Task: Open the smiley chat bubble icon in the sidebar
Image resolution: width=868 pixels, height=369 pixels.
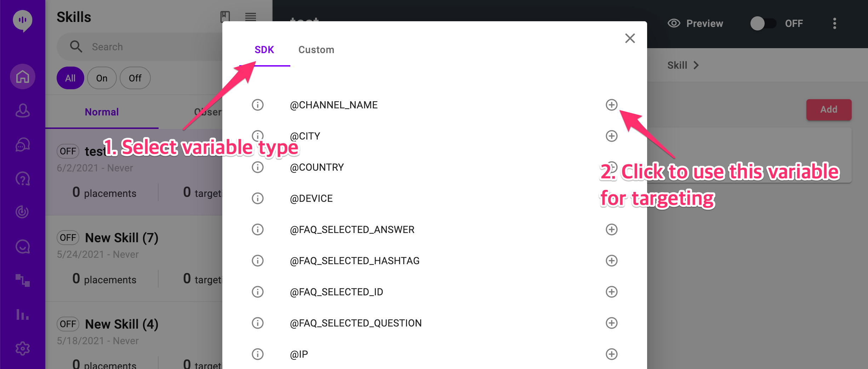Action: (23, 246)
